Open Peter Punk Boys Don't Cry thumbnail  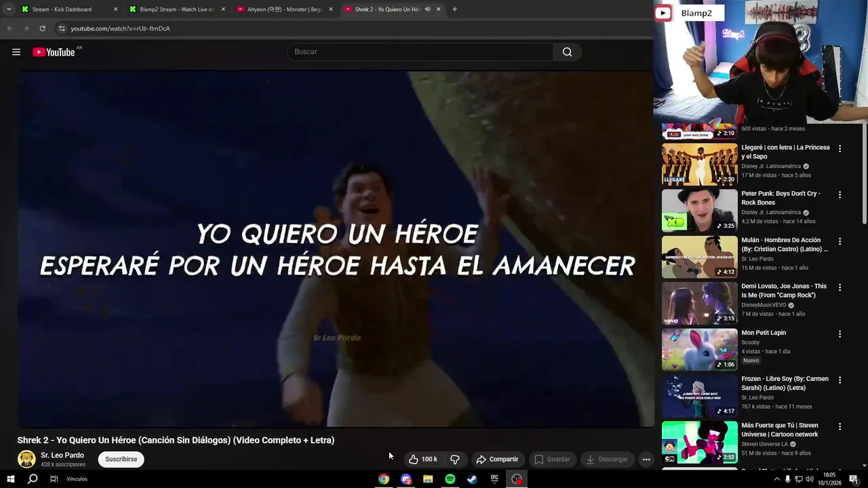tap(699, 210)
